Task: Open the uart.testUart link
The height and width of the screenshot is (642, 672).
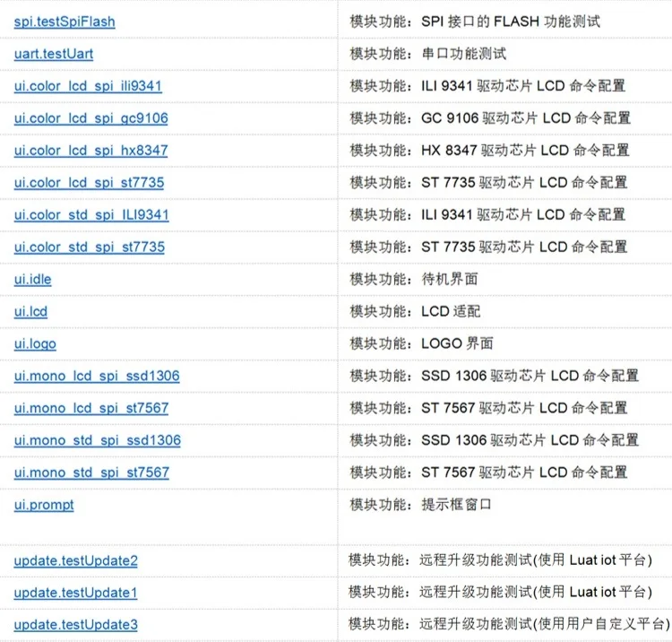Action: (54, 54)
